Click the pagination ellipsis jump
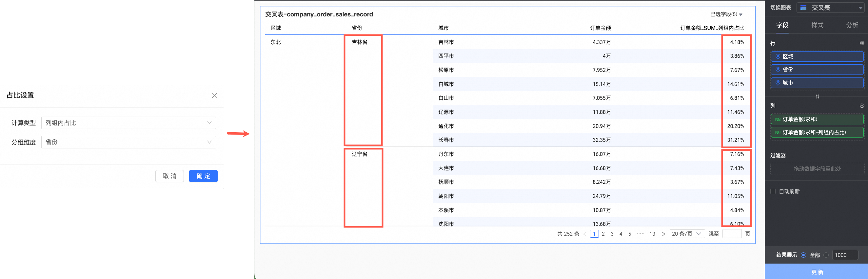This screenshot has height=279, width=868. pos(640,234)
